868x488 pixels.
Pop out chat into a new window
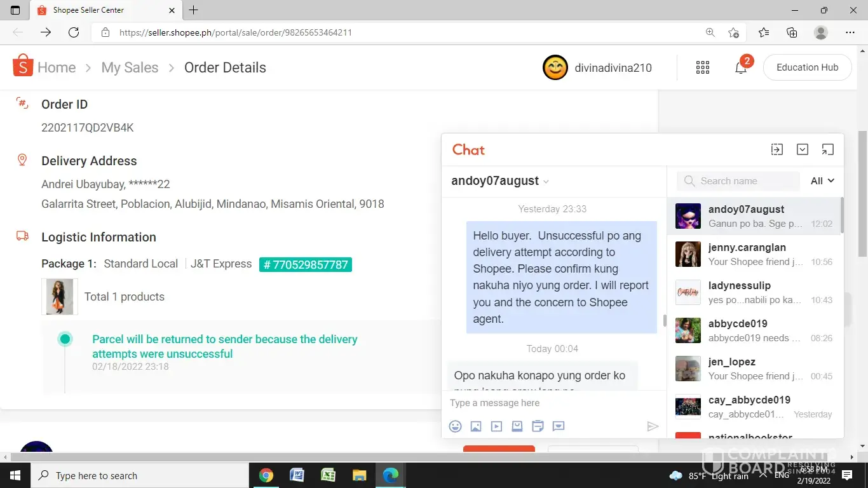coord(827,149)
